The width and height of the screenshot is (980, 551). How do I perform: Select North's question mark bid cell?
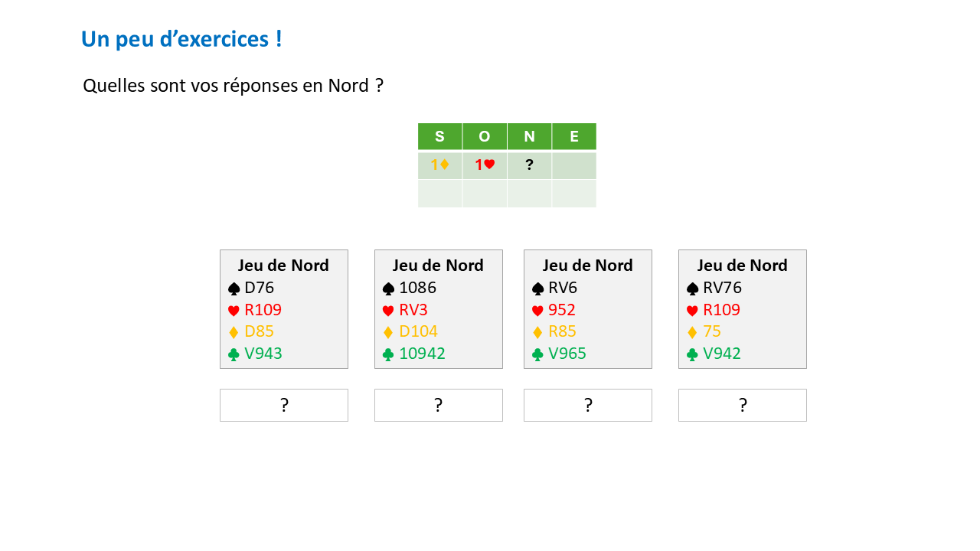pos(529,165)
